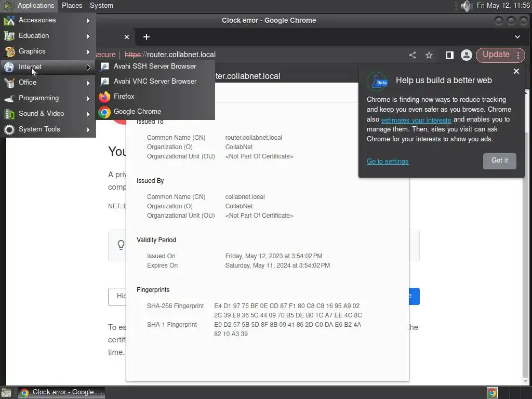Open the Accessories menu category
This screenshot has width=532, height=399.
click(48, 20)
